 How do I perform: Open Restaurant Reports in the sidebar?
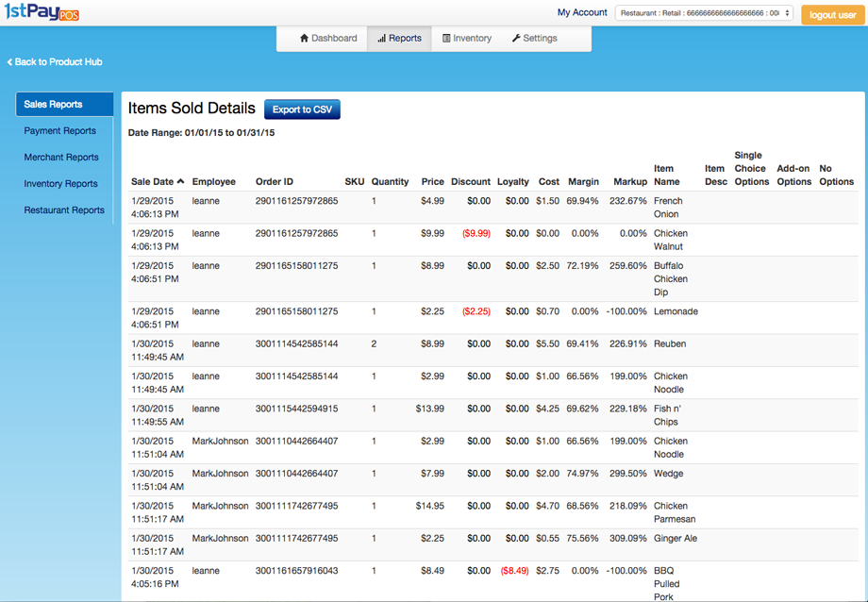[x=64, y=210]
